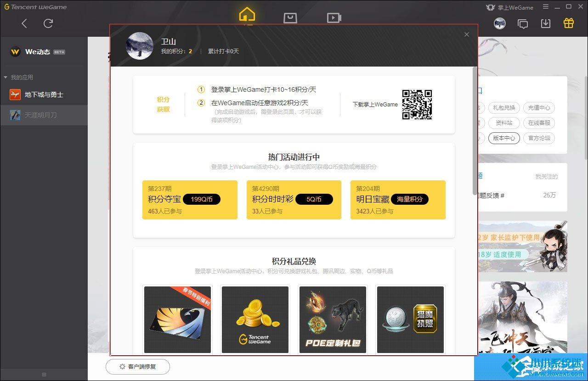This screenshot has height=381, width=588.
Task: Click the popup vertical scrollbar thumb
Action: [x=475, y=131]
